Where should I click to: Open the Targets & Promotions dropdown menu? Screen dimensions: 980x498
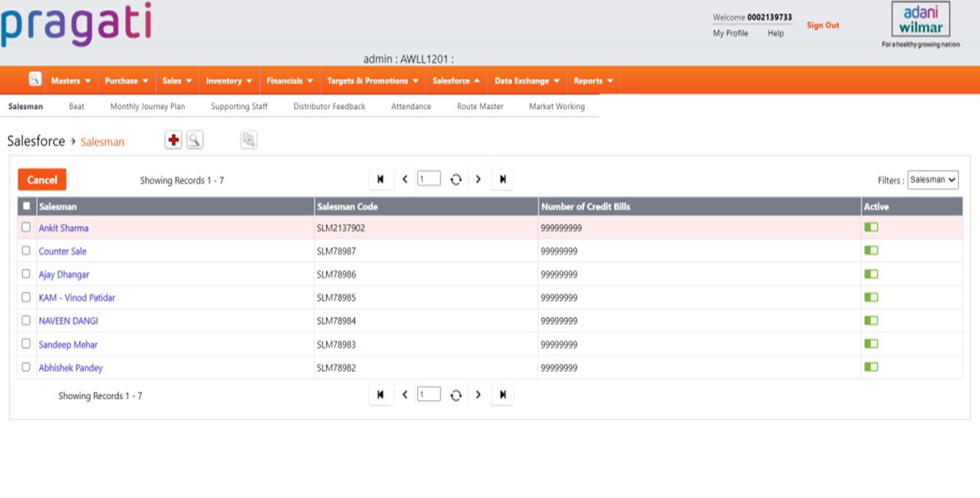point(373,80)
